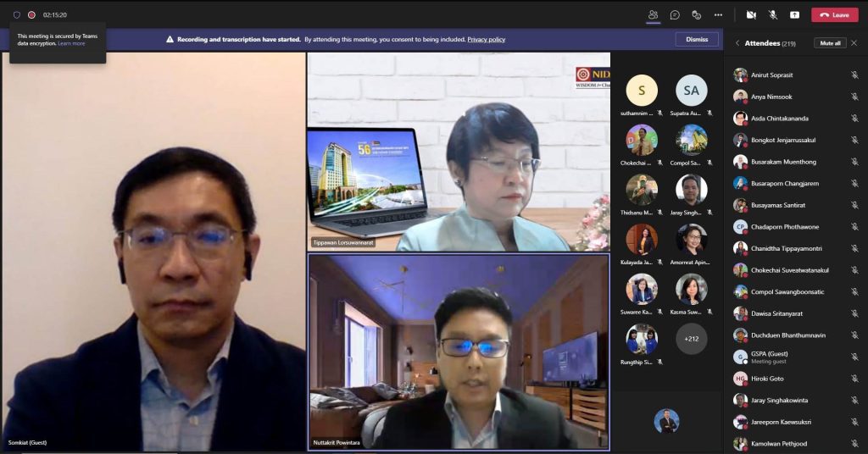Unmute the microphone in the toolbar

(x=773, y=15)
